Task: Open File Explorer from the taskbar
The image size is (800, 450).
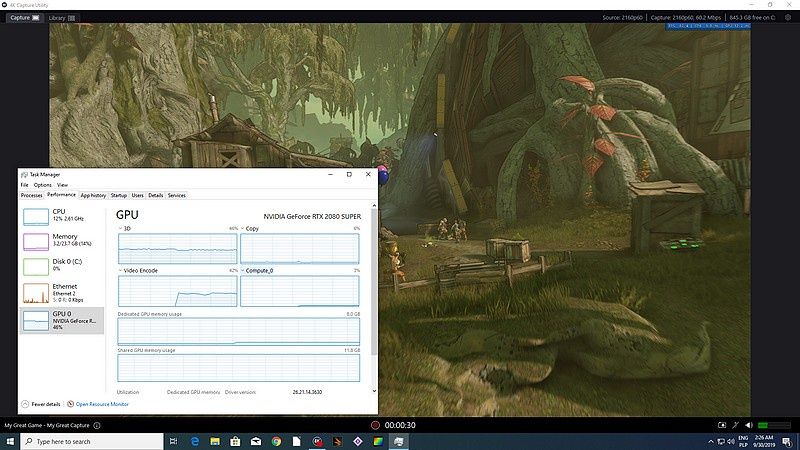Action: pos(215,441)
